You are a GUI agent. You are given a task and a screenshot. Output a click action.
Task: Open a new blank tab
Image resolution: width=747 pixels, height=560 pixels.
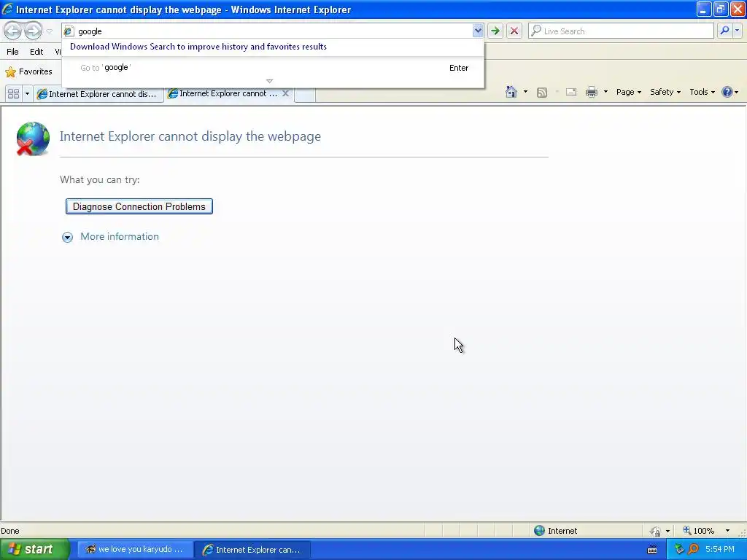point(305,94)
